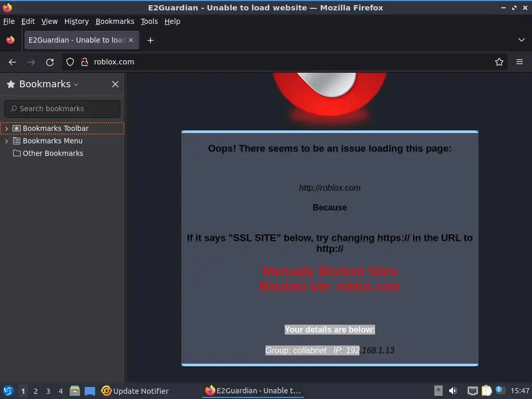The width and height of the screenshot is (532, 399).
Task: Bookmark this page with the star
Action: (x=499, y=62)
